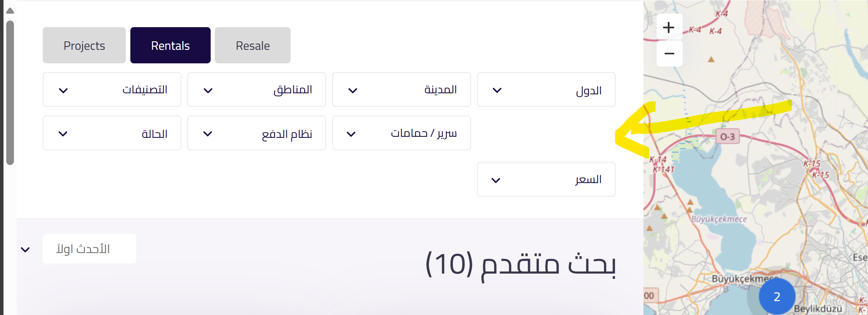Click the scrollbar up arrow

(10, 11)
